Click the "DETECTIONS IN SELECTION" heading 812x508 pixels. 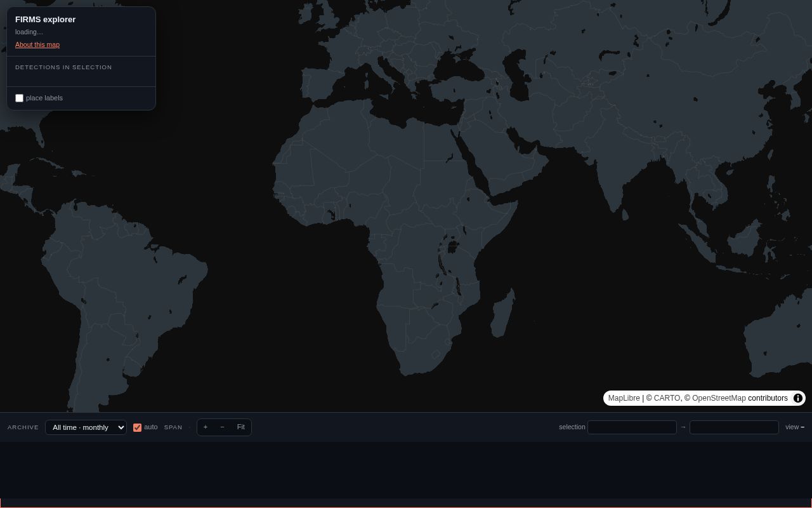(63, 67)
